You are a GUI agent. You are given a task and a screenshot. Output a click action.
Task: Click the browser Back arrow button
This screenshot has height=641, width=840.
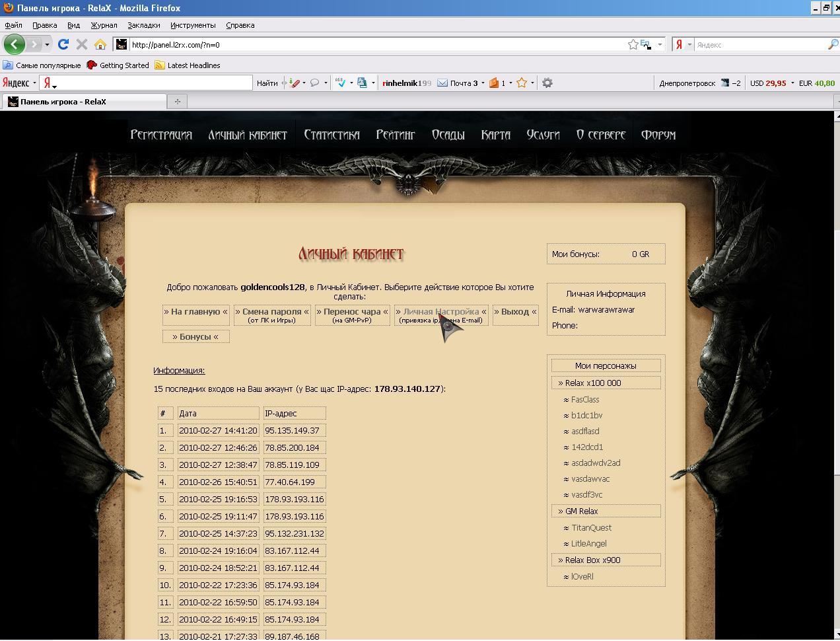pos(15,44)
